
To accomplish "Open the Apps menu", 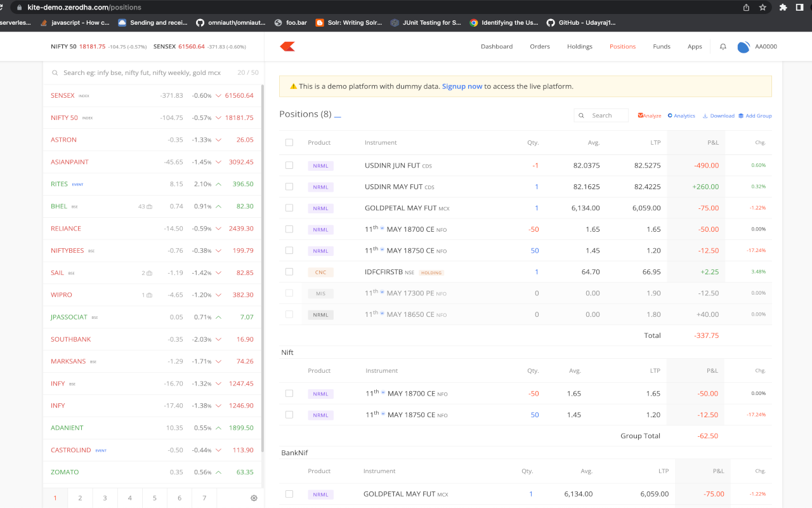I will point(695,46).
